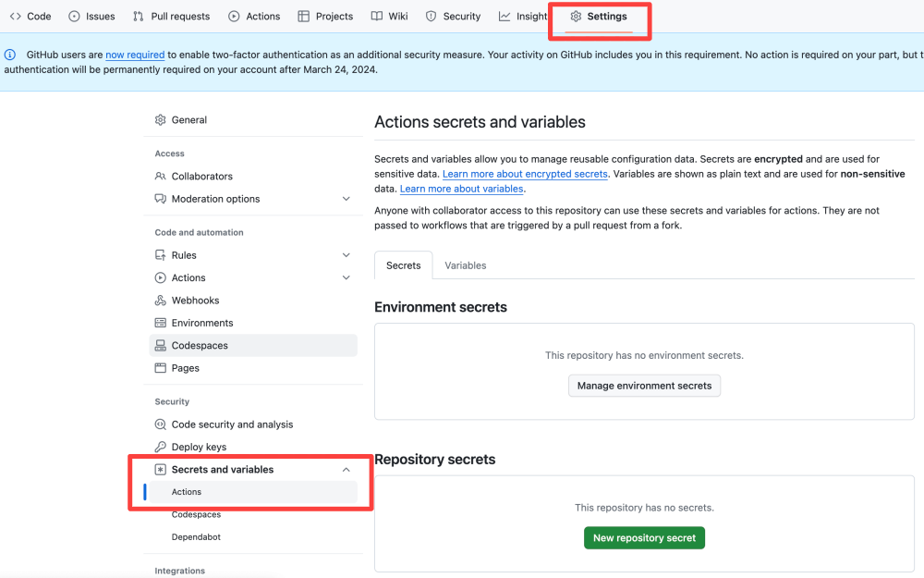This screenshot has width=924, height=578.
Task: Open the Insights tab
Action: click(x=523, y=17)
